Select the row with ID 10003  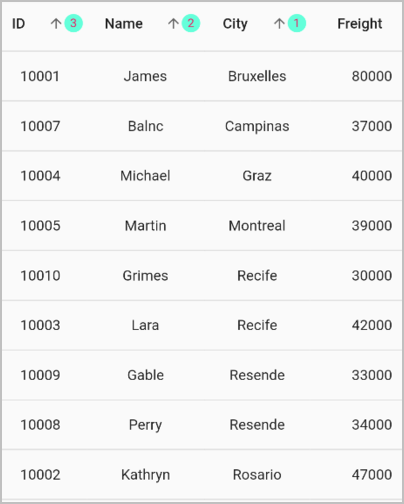202,325
